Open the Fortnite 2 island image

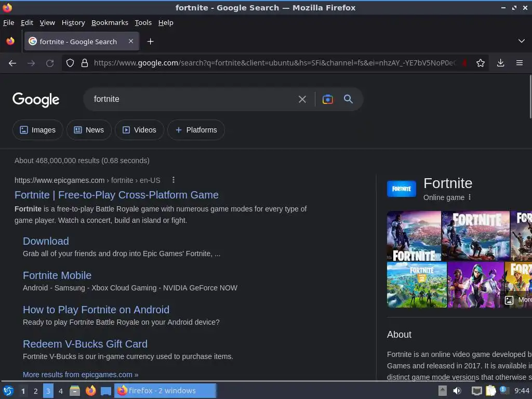click(x=417, y=285)
